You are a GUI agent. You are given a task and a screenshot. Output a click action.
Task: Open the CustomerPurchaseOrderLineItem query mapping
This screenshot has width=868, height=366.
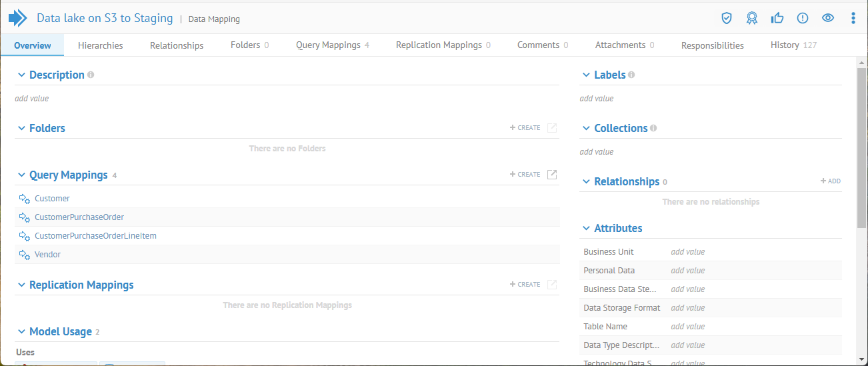[95, 236]
